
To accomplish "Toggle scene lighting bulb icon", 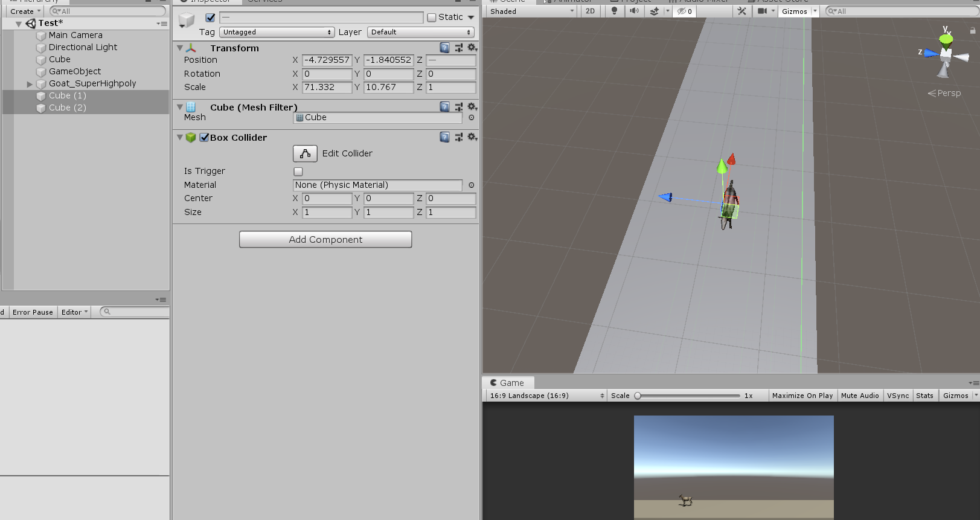I will (x=614, y=11).
